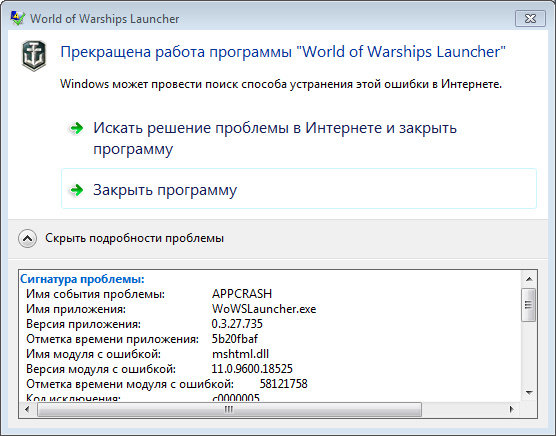Choose 'Закрыть программу' option
Screen dimensions: 556x436
(x=299, y=189)
